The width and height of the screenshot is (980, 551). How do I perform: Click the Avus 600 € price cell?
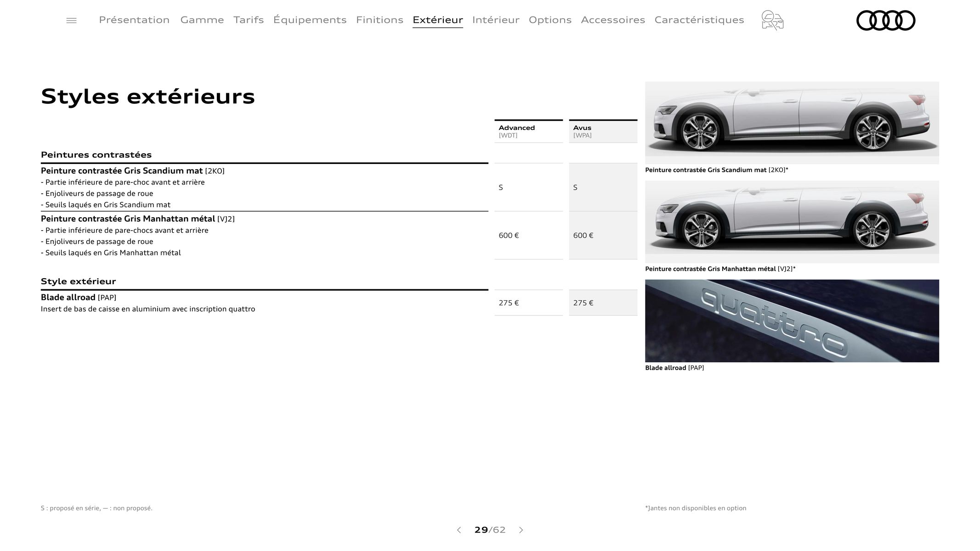[x=603, y=236]
